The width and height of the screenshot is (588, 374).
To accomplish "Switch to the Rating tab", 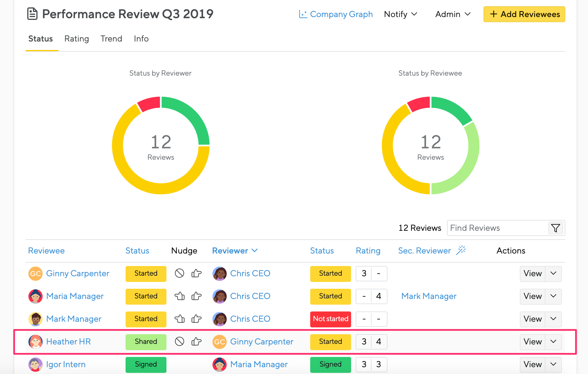I will coord(77,39).
